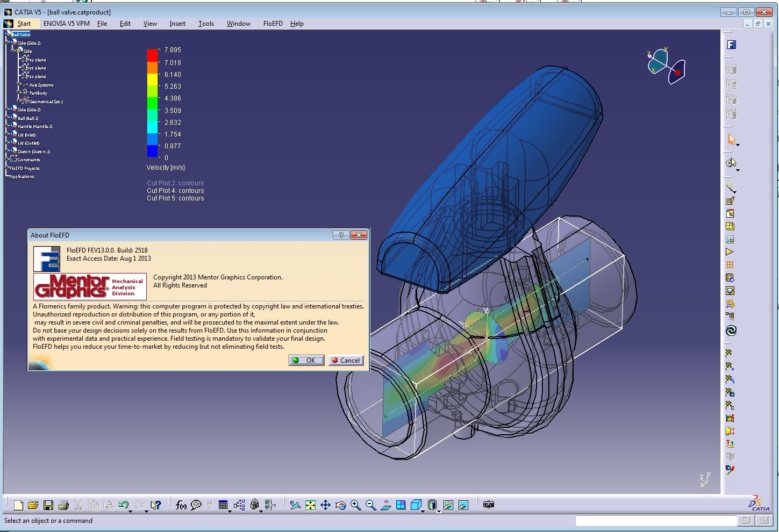
Task: Select the Sketch (Sketch.1) tree item
Action: (34, 152)
